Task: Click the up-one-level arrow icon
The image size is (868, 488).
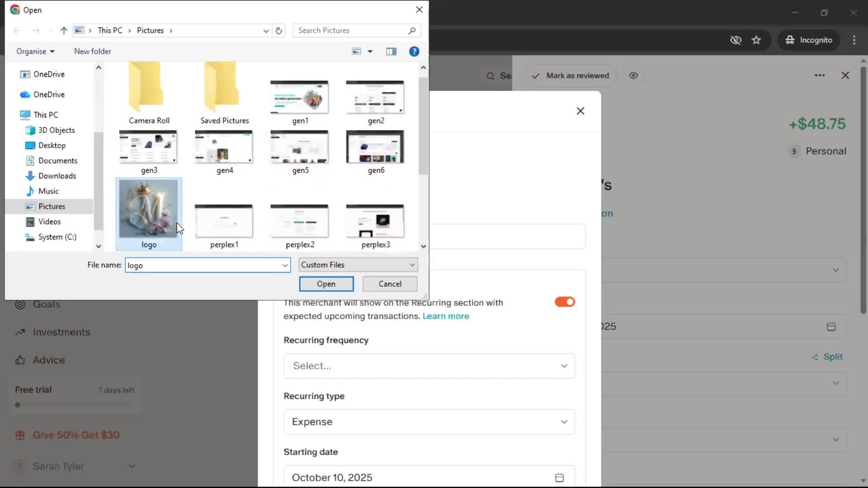Action: 64,31
